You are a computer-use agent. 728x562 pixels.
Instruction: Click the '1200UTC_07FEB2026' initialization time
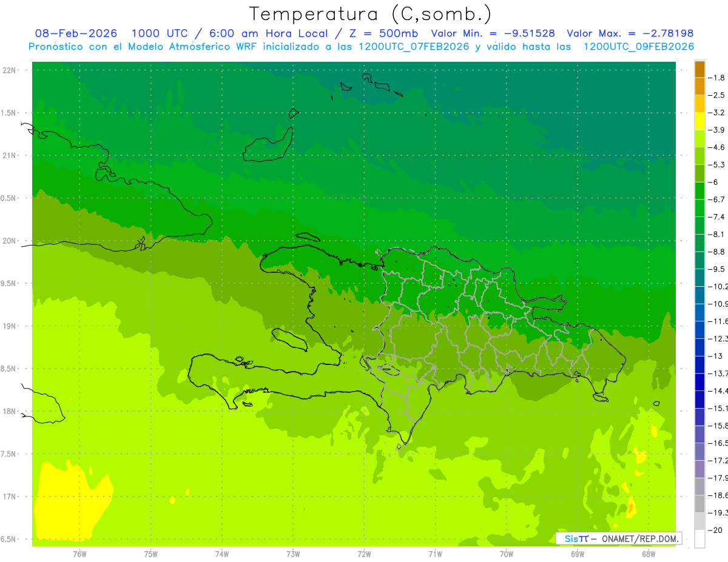[414, 47]
